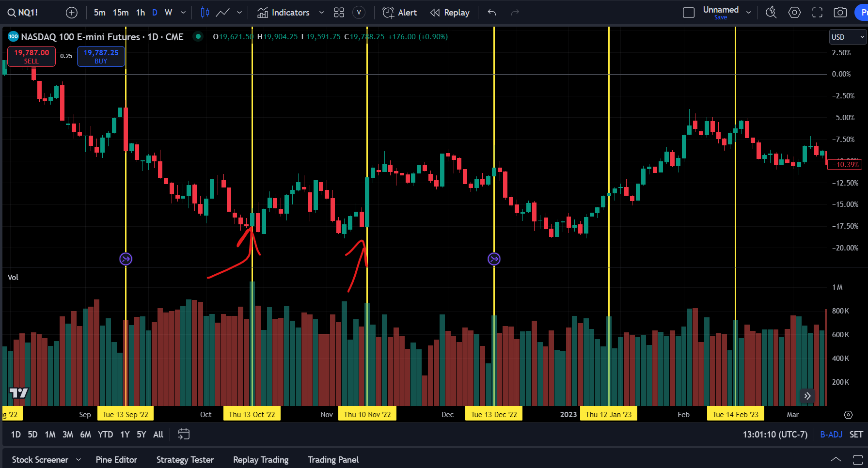Expand the bottom panel with chevron up
868x468 pixels.
coord(836,459)
